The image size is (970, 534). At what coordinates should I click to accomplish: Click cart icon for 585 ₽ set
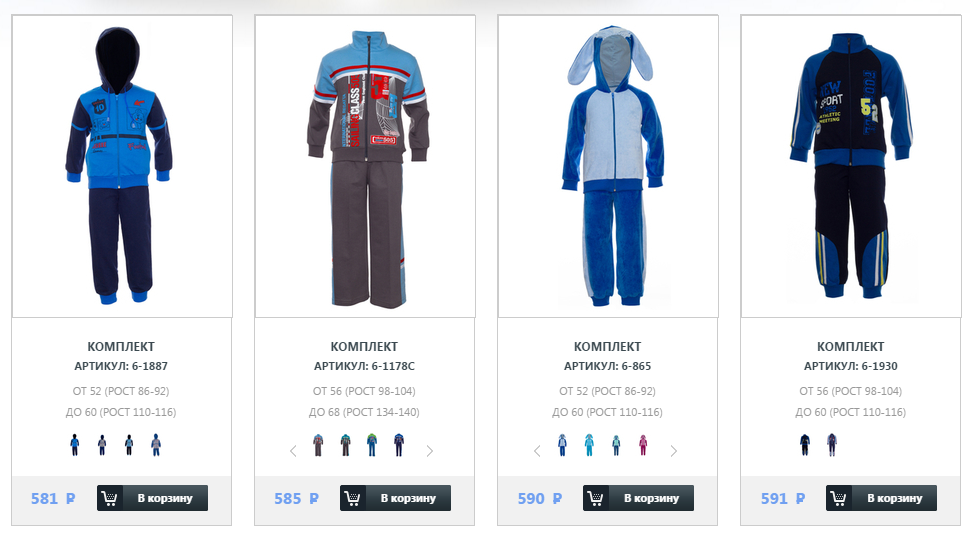(x=353, y=498)
